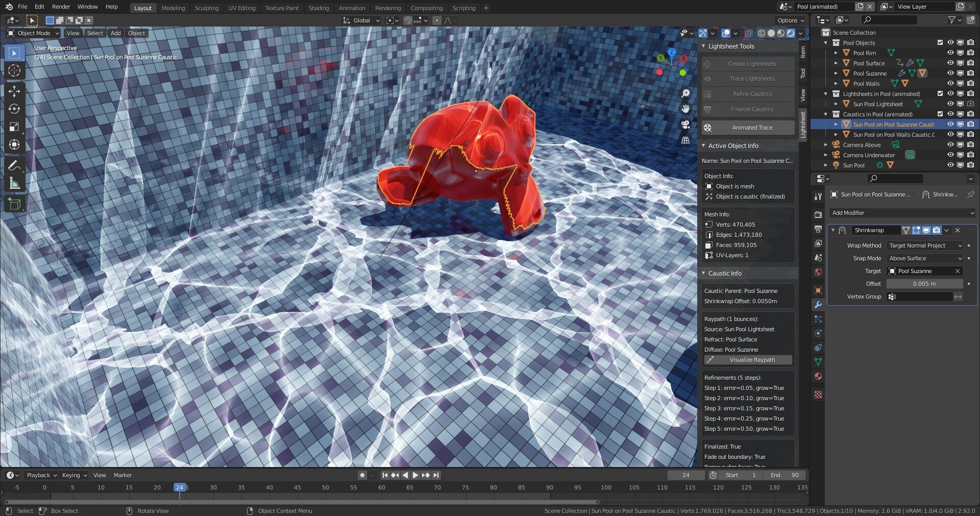The height and width of the screenshot is (516, 980).
Task: Open the Snap Mode dropdown
Action: pyautogui.click(x=924, y=258)
